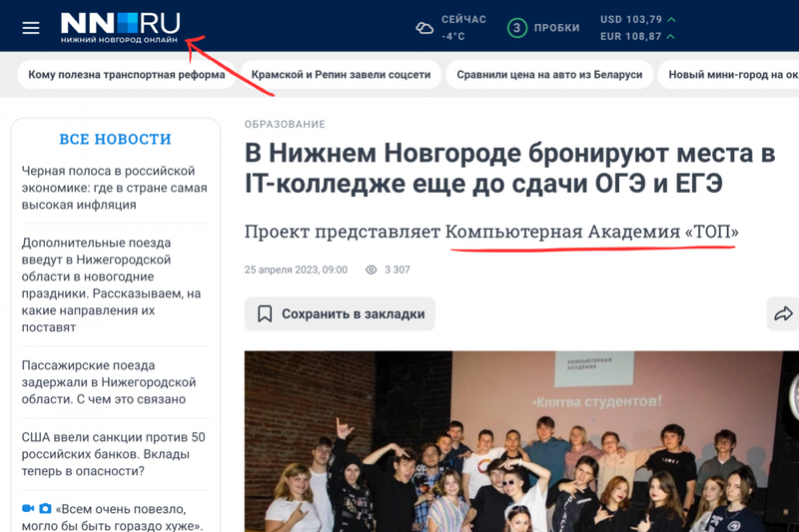Screen dimensions: 799x532
Task: Open news 'США ввели санкции против 50'
Action: click(113, 454)
